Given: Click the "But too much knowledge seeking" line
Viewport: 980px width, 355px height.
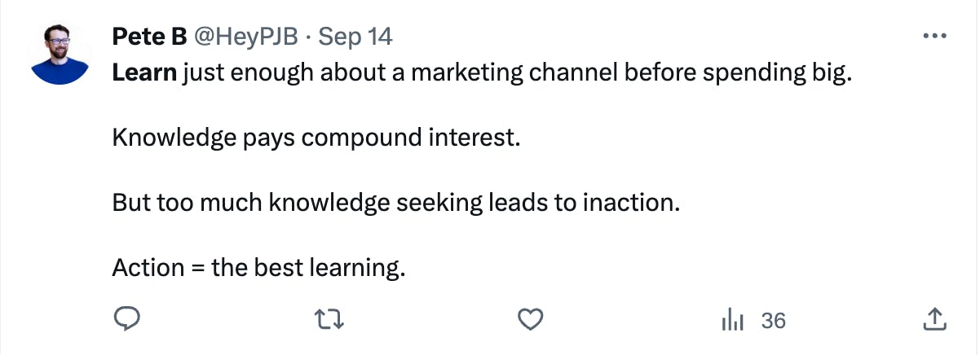Looking at the screenshot, I should point(395,202).
